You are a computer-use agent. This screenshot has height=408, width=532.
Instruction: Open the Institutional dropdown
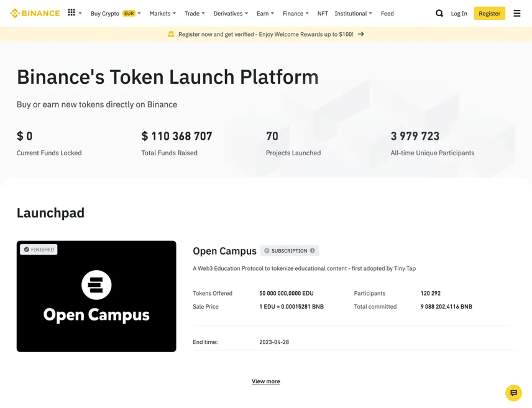pos(353,13)
